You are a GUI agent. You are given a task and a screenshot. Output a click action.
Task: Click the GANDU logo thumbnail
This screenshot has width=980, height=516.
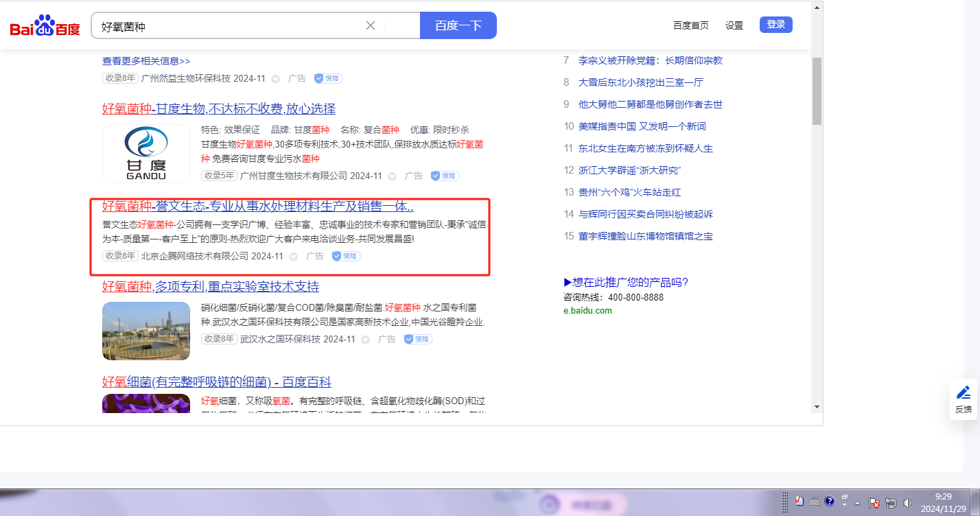click(146, 153)
